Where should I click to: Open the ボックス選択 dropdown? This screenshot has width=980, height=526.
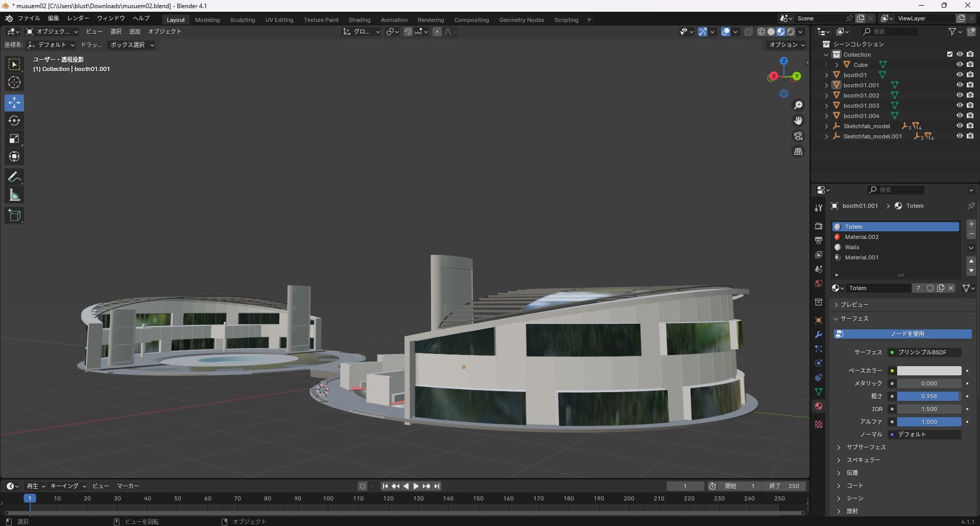click(132, 45)
